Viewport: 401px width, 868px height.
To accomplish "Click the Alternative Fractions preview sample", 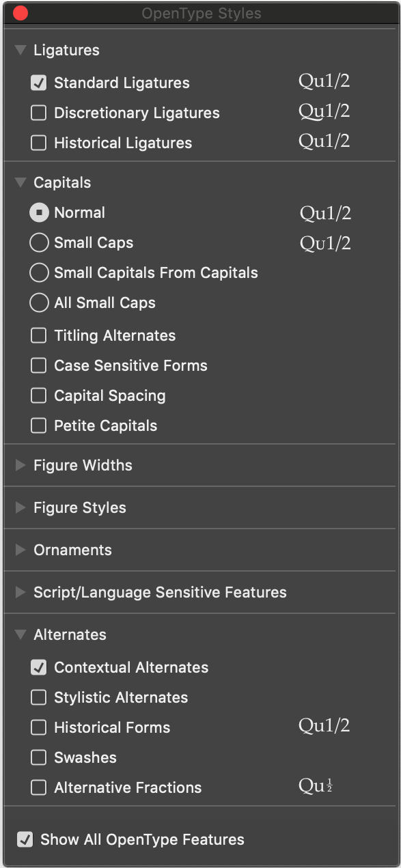I will click(316, 786).
